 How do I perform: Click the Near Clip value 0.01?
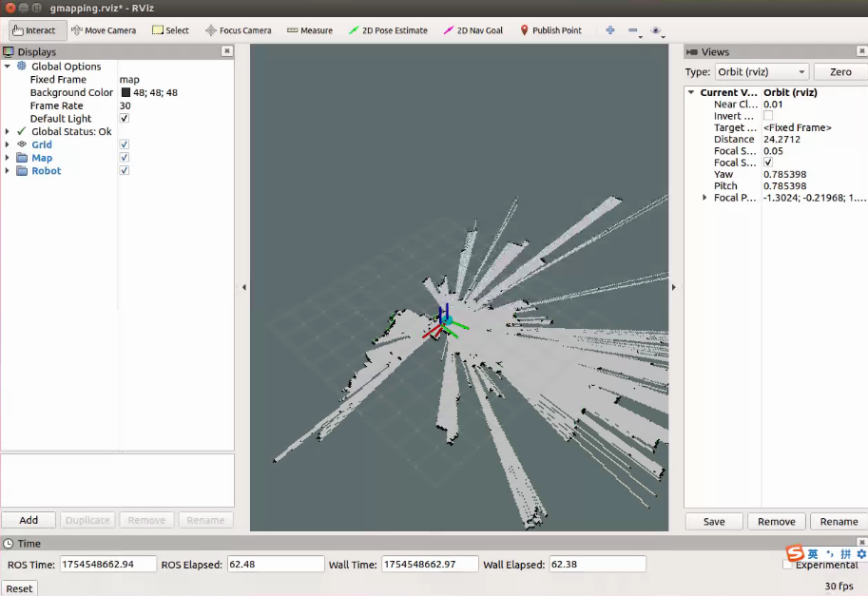tap(773, 104)
